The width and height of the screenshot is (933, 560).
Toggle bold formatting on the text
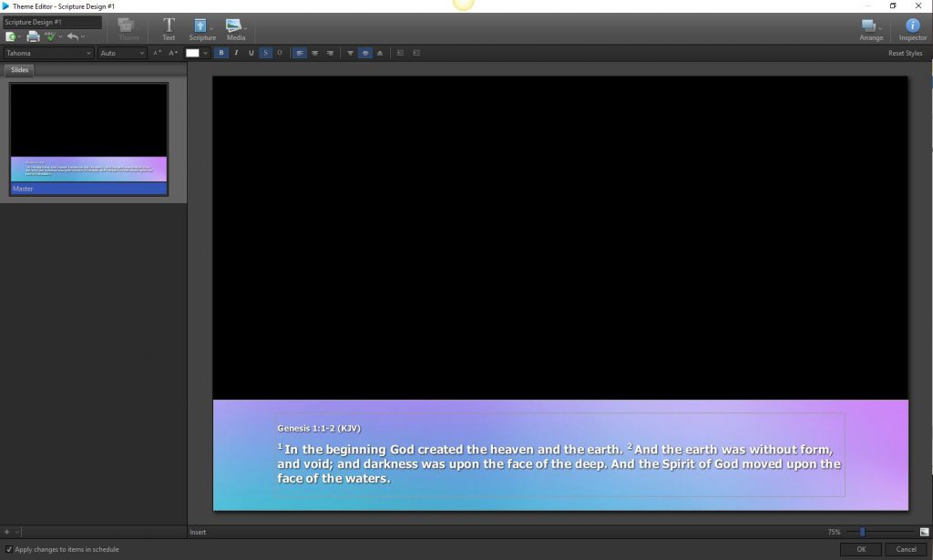(221, 53)
